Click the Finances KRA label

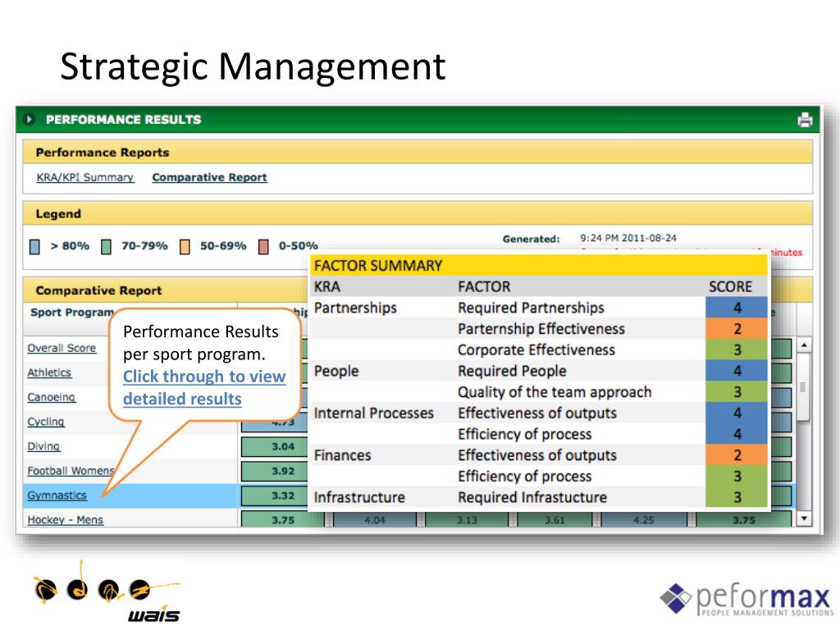tap(342, 455)
